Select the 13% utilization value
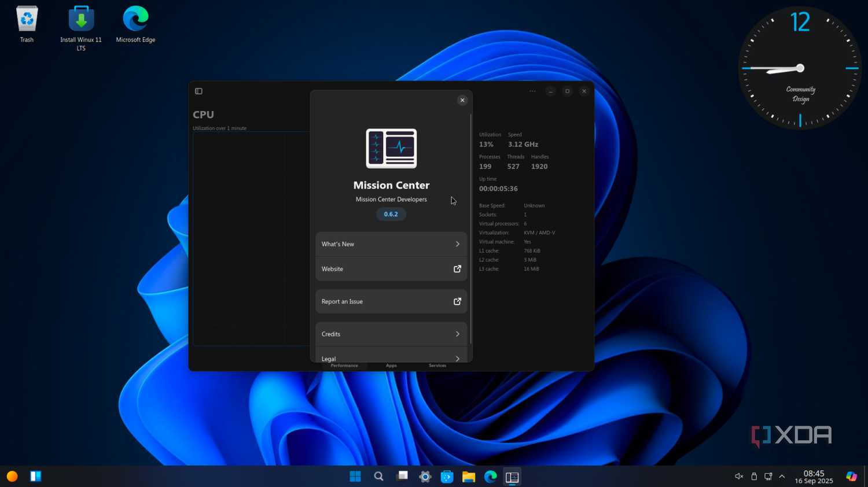 [x=486, y=145]
